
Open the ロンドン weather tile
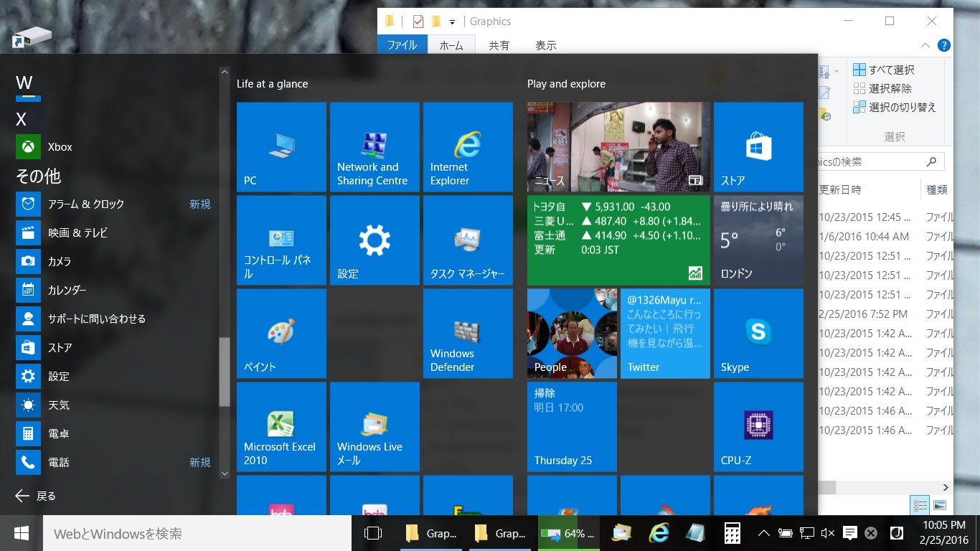[x=758, y=240]
